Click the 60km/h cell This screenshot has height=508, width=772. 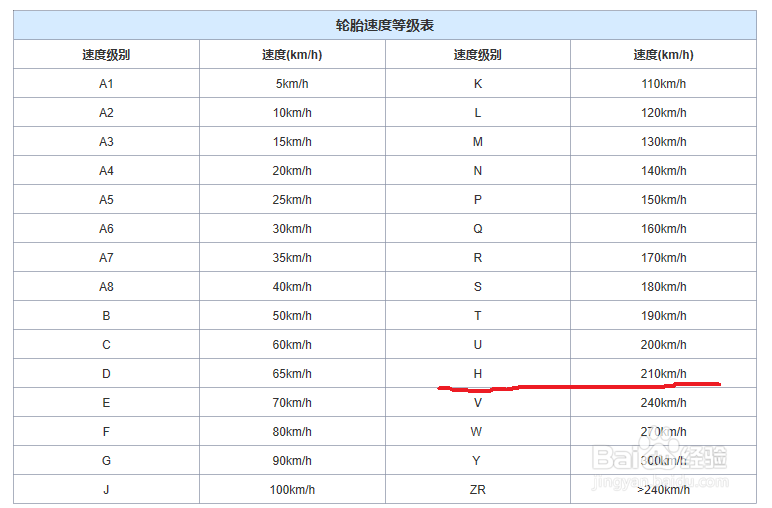tap(292, 345)
